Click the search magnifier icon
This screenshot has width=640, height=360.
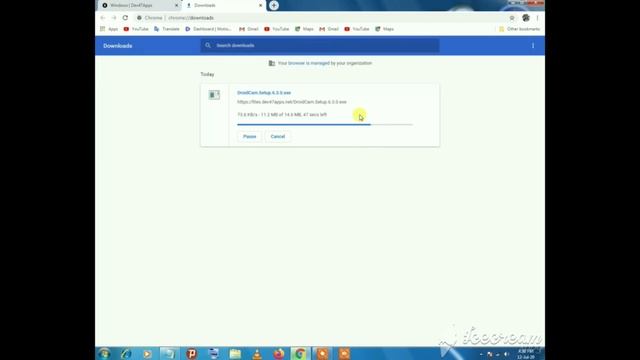coord(208,45)
